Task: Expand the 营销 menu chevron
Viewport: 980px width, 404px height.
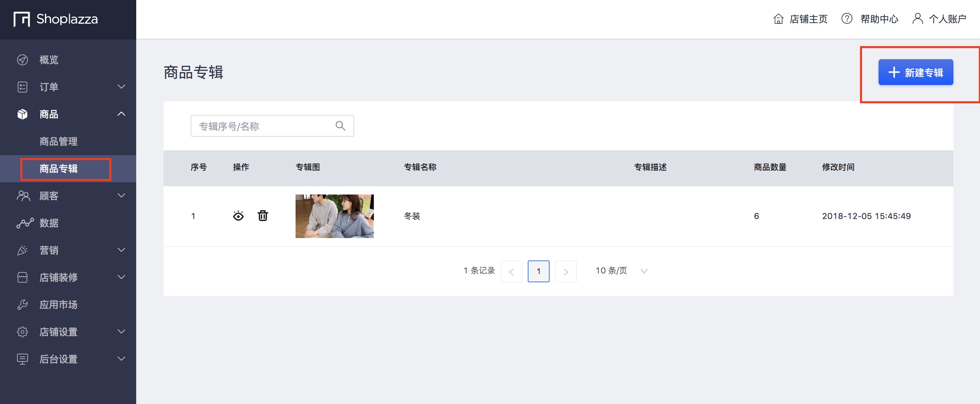Action: (121, 250)
